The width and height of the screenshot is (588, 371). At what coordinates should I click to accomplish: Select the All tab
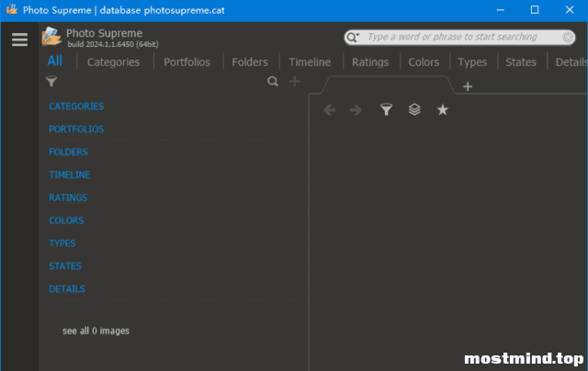[x=55, y=61]
